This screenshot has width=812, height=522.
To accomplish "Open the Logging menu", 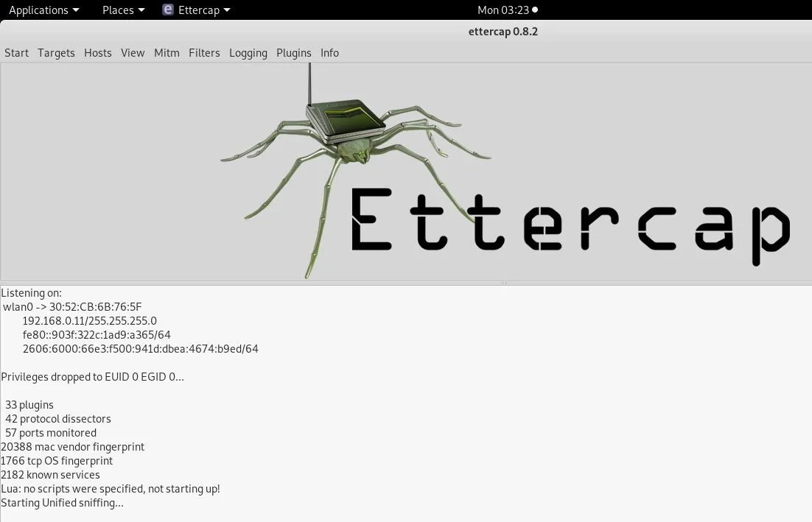I will pos(248,53).
